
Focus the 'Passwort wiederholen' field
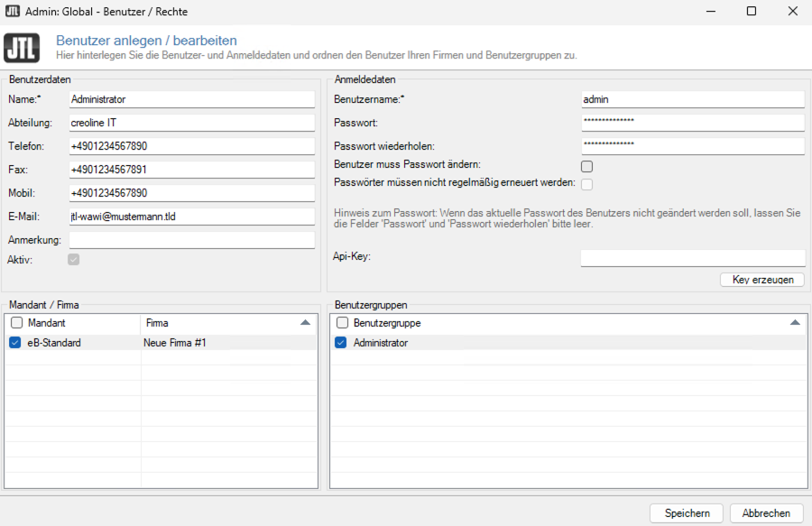[x=692, y=146]
